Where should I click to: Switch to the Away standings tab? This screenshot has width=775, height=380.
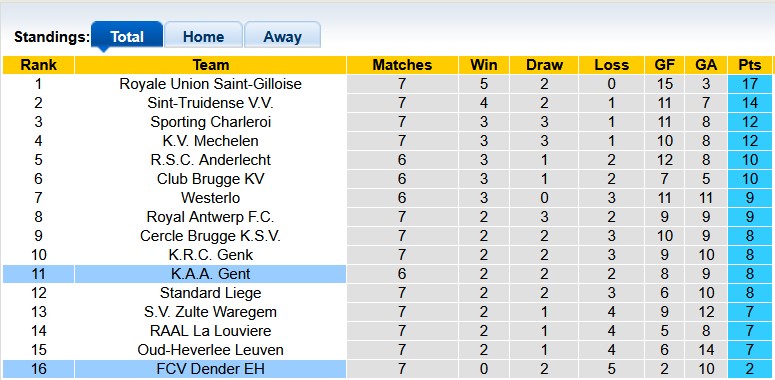pos(282,35)
